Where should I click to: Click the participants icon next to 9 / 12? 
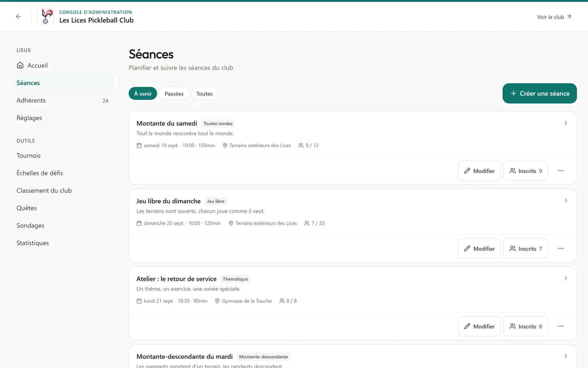point(301,145)
